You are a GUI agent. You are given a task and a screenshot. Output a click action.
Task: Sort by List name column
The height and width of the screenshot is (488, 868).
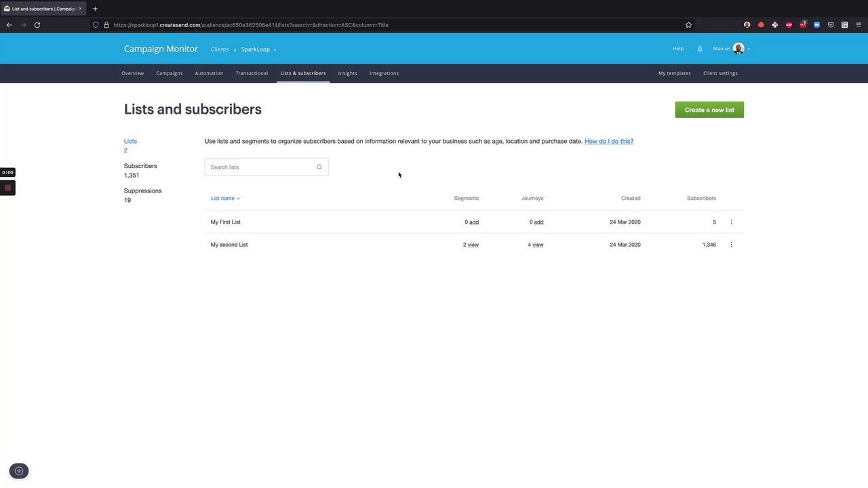pyautogui.click(x=225, y=199)
